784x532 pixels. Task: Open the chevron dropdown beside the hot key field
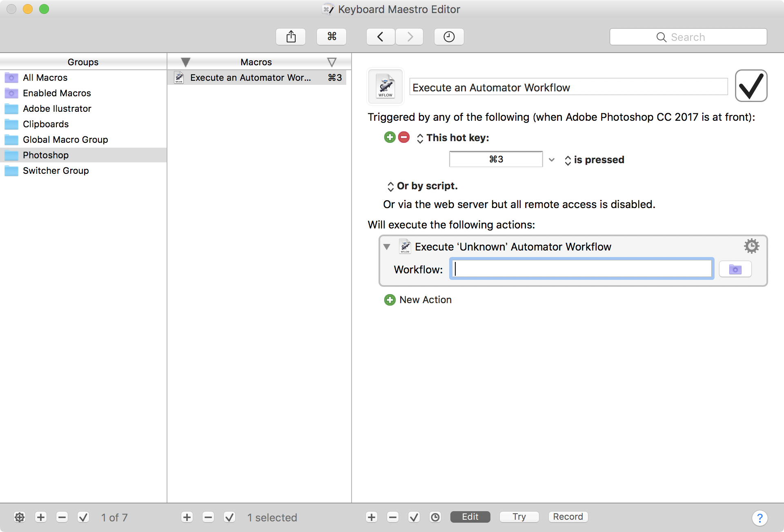pos(552,160)
